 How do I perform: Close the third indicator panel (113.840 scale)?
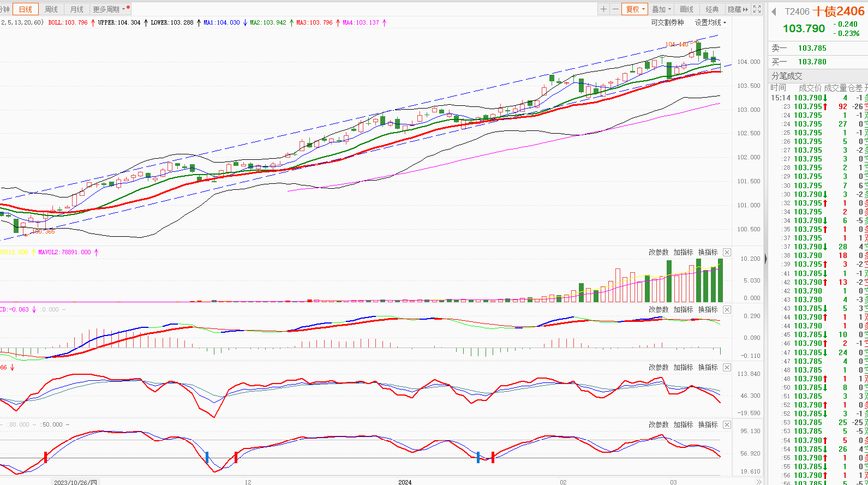[x=727, y=367]
